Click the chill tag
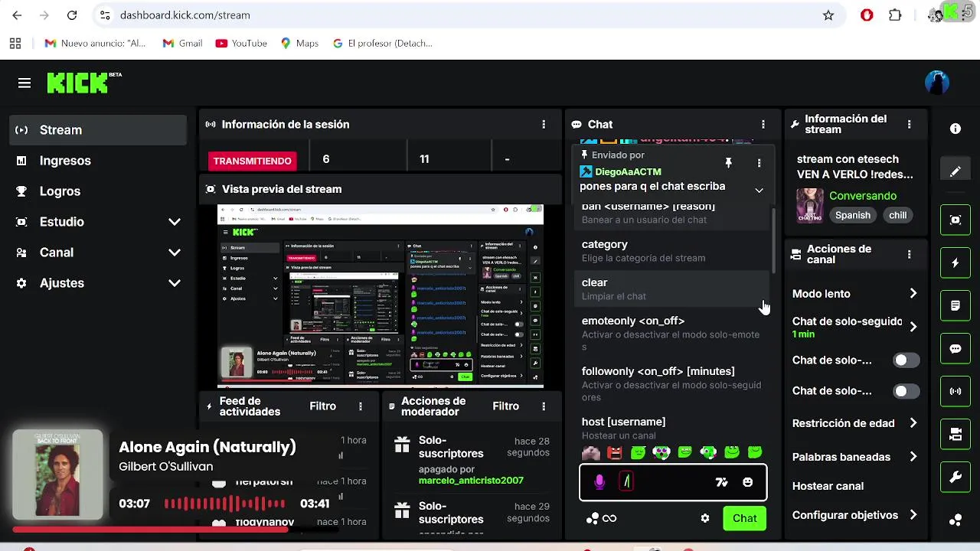The height and width of the screenshot is (551, 980). (x=897, y=215)
